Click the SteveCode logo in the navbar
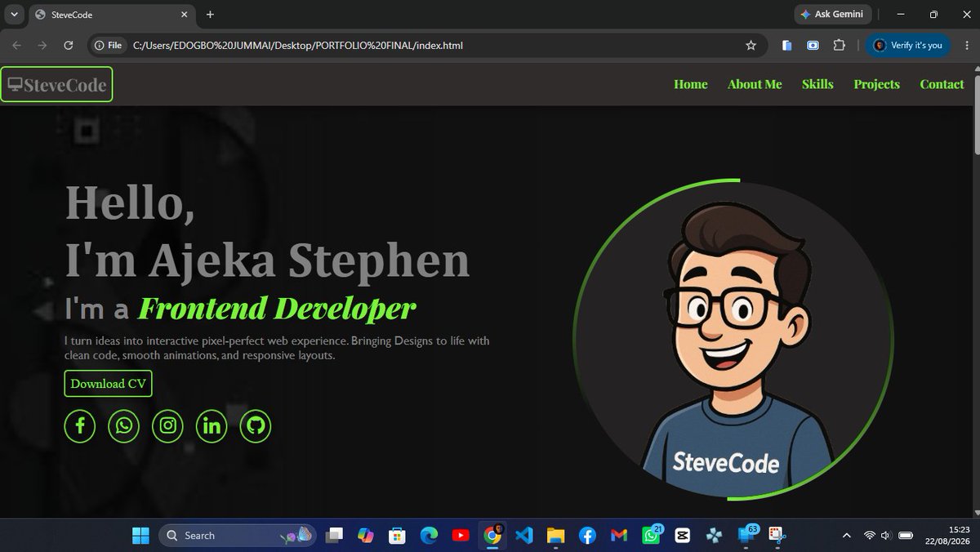 pos(56,85)
